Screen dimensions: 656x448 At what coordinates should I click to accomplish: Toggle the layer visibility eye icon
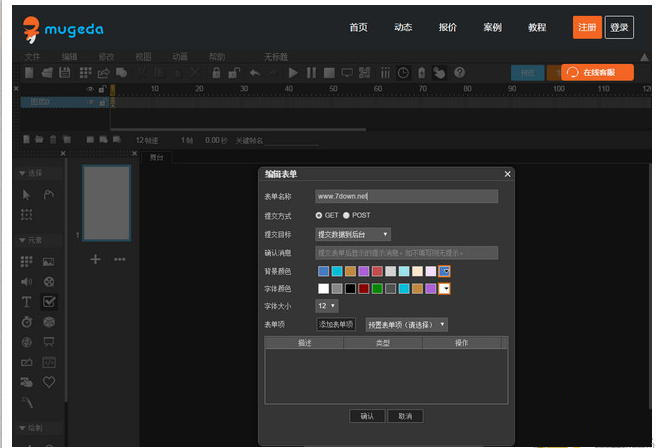click(x=90, y=89)
